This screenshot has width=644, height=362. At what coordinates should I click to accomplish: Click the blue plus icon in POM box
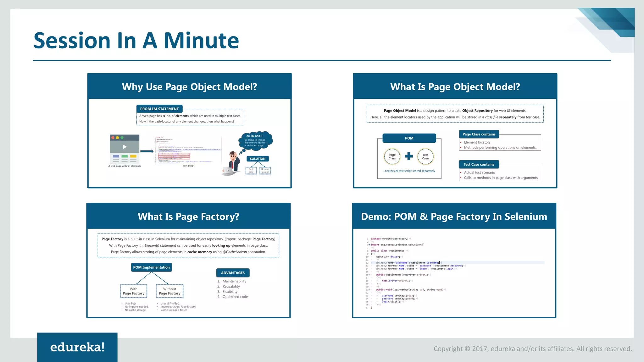(x=409, y=156)
